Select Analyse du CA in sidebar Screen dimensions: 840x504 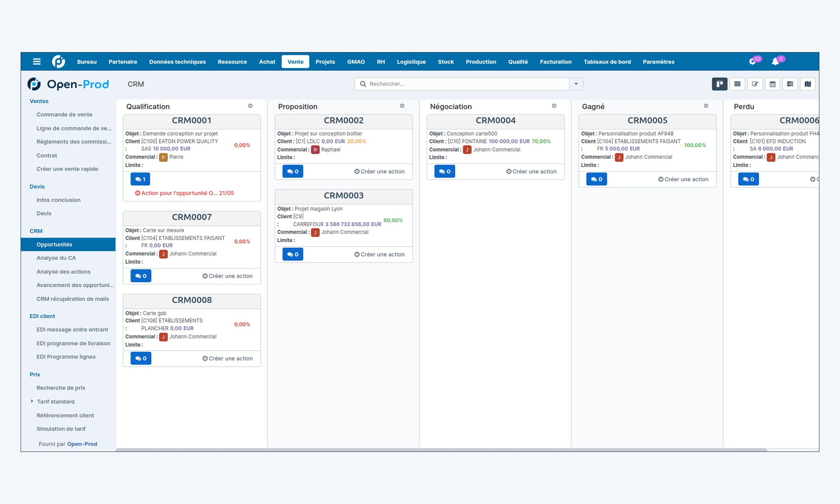(x=56, y=258)
